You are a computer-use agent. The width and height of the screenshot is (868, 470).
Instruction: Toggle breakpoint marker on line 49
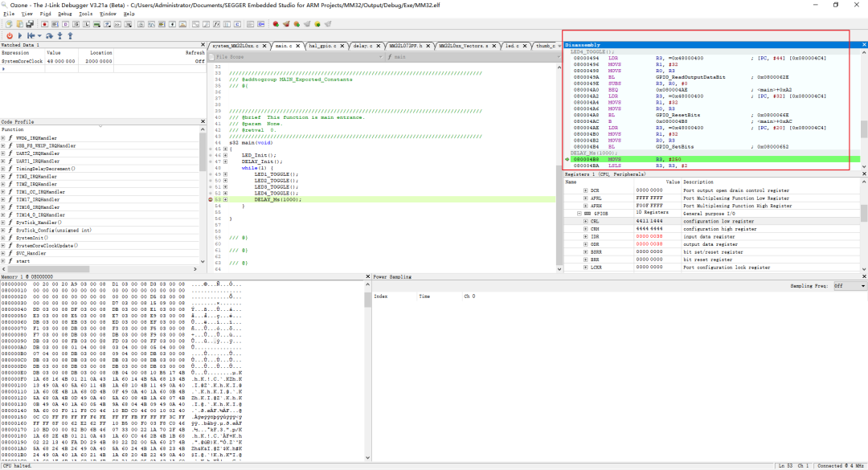tap(211, 174)
